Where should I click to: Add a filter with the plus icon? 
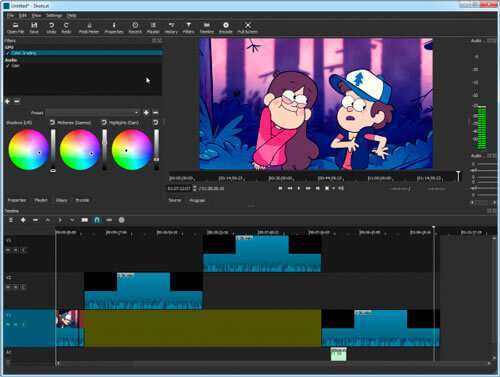(8, 101)
